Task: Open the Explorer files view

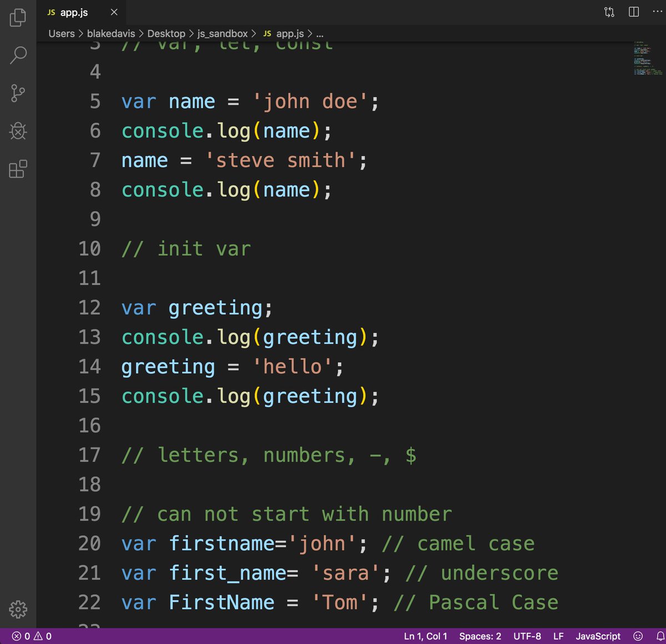Action: click(x=18, y=17)
